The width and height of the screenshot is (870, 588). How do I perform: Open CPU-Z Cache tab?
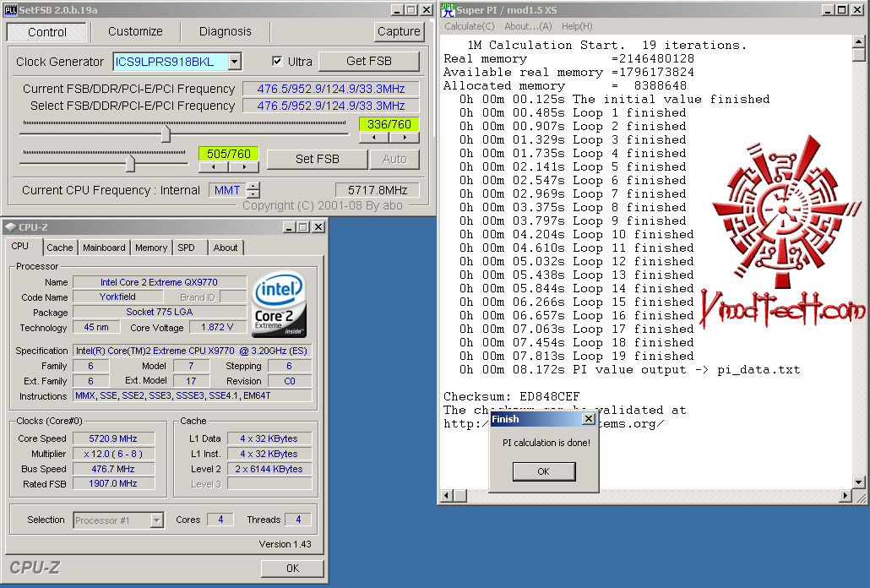pos(59,248)
